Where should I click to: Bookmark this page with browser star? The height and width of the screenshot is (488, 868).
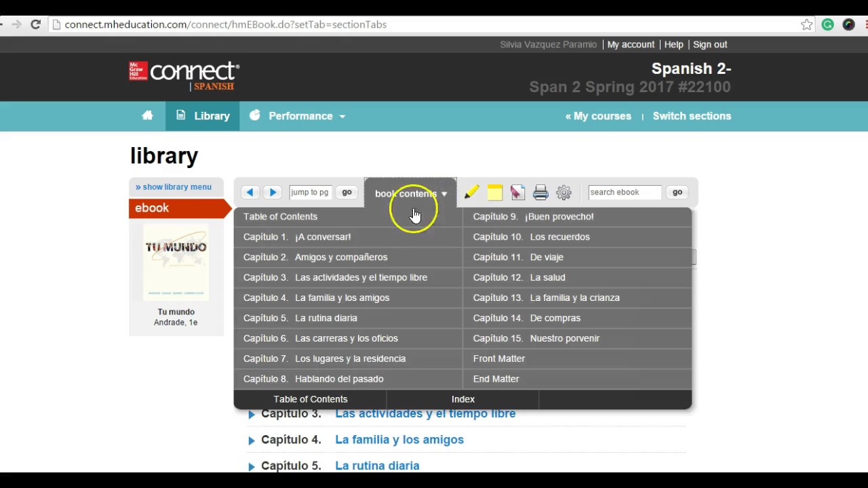tap(807, 24)
